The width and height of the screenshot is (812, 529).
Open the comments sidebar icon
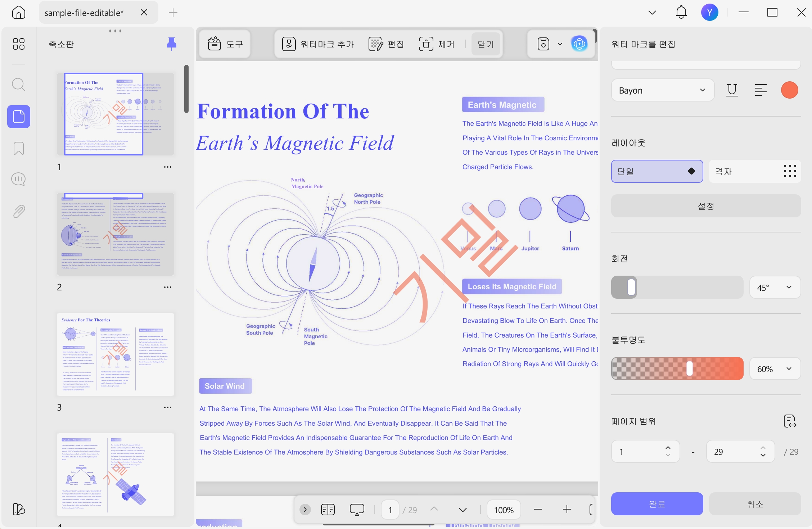click(x=18, y=179)
